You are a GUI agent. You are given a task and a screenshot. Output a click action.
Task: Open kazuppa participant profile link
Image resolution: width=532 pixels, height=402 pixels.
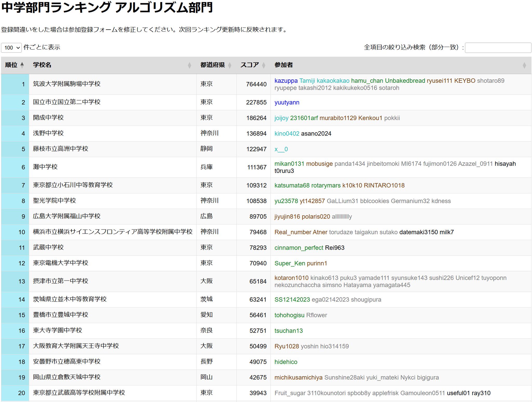click(286, 81)
